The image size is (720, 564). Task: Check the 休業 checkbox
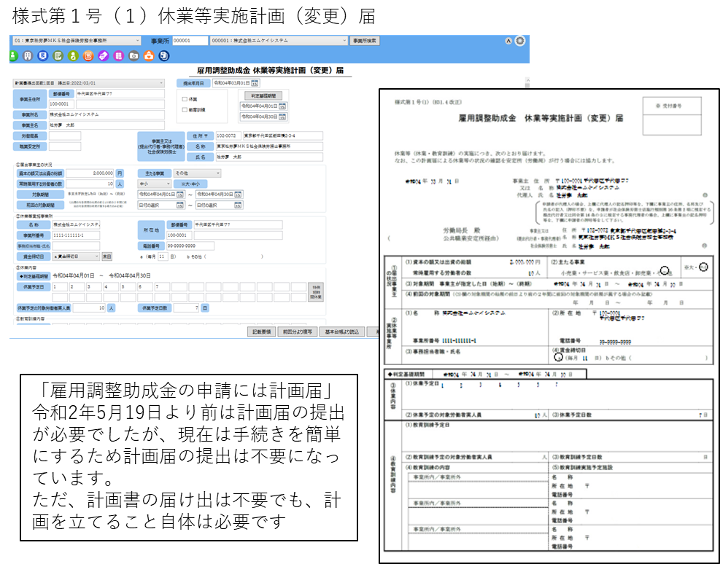[x=185, y=99]
